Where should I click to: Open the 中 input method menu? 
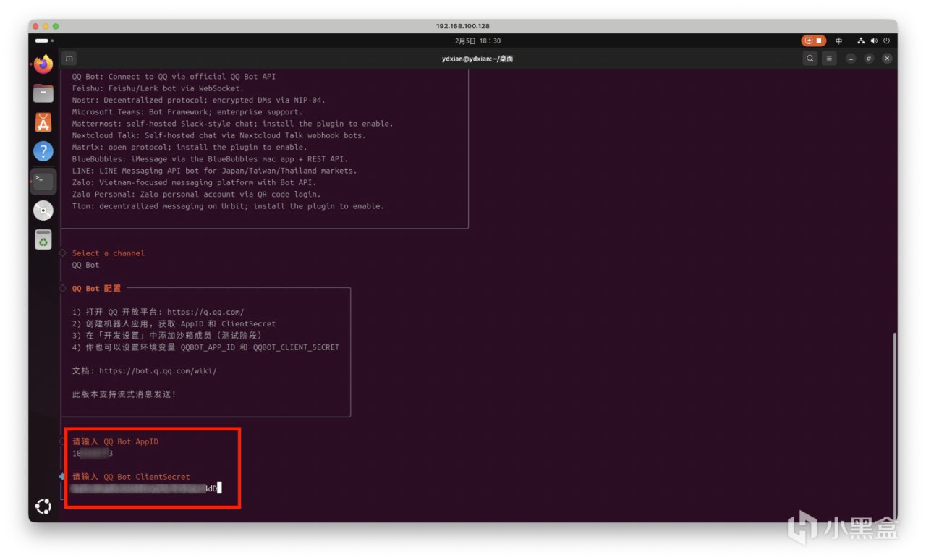click(x=839, y=41)
